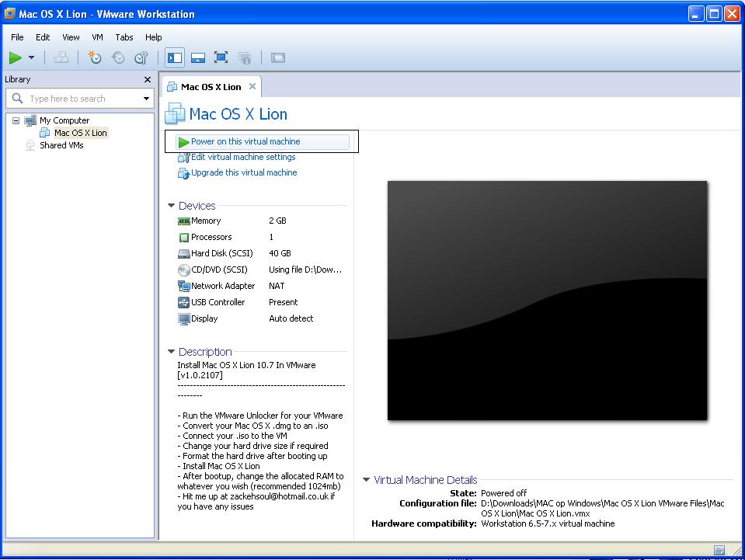Click the 2 GB memory value

click(x=277, y=221)
